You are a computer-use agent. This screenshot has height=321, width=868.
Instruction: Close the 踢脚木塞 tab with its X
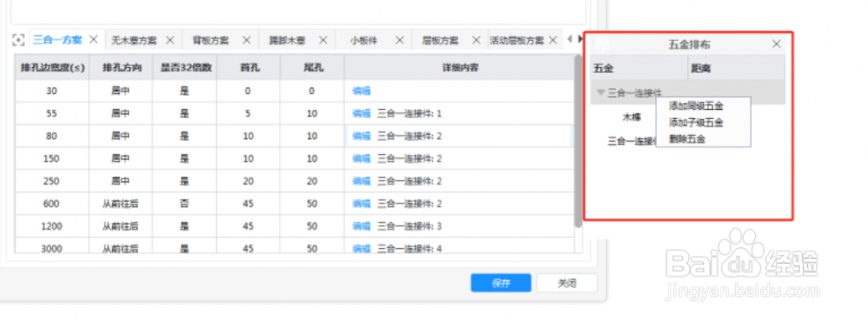(x=323, y=40)
